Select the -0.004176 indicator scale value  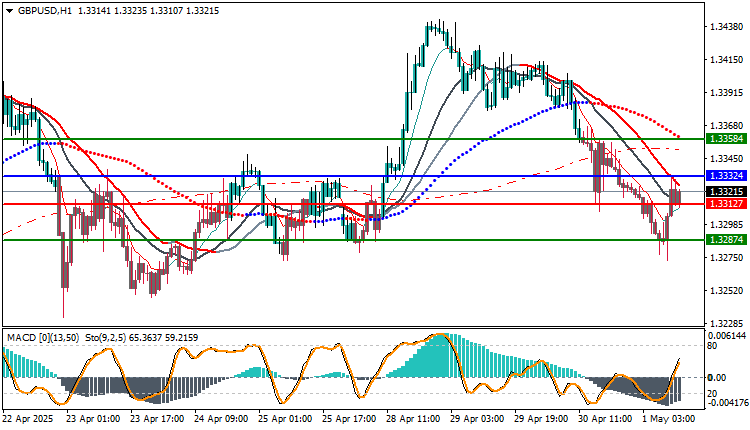[x=727, y=403]
